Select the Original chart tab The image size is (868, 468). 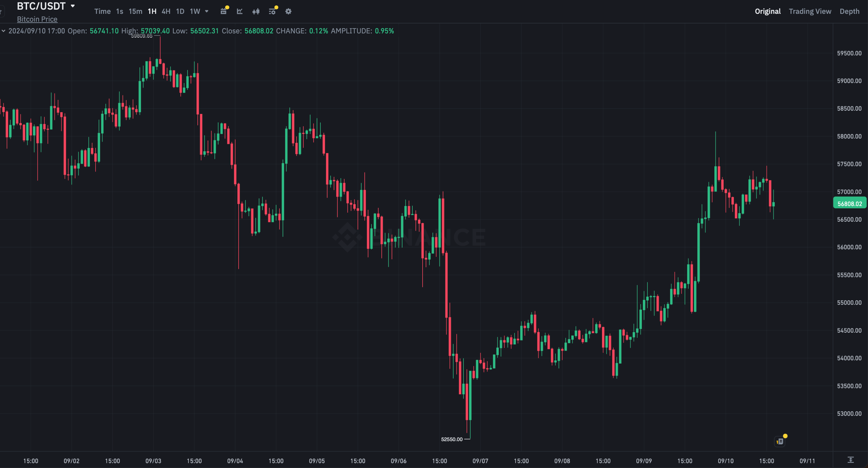pos(768,11)
